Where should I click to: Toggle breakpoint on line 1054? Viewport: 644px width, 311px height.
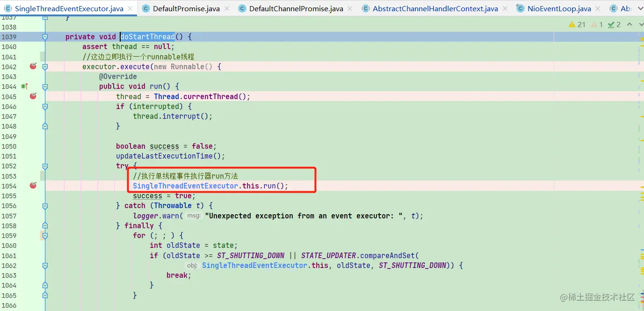33,186
